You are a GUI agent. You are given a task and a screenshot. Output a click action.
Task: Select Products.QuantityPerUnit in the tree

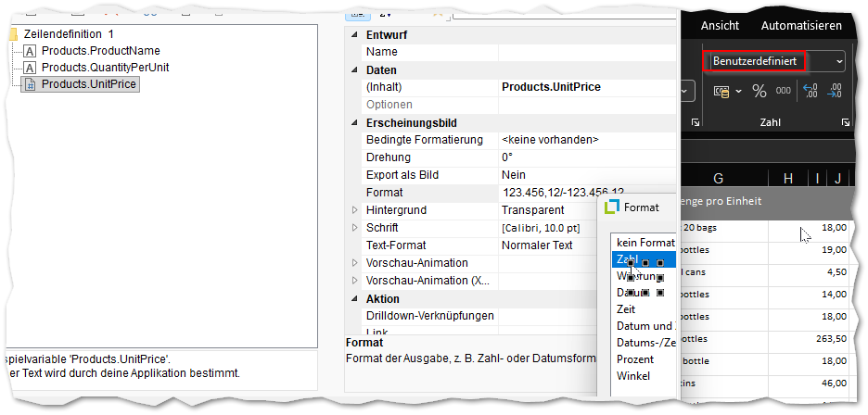tap(105, 68)
